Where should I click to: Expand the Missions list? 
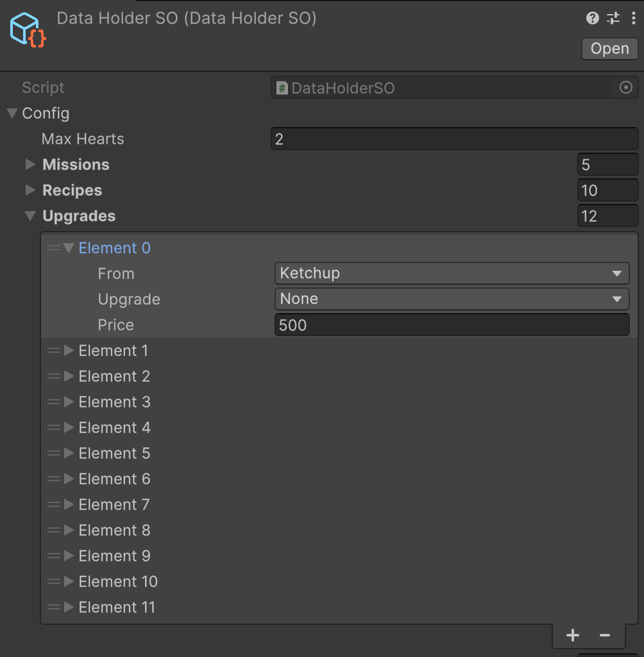[x=30, y=164]
